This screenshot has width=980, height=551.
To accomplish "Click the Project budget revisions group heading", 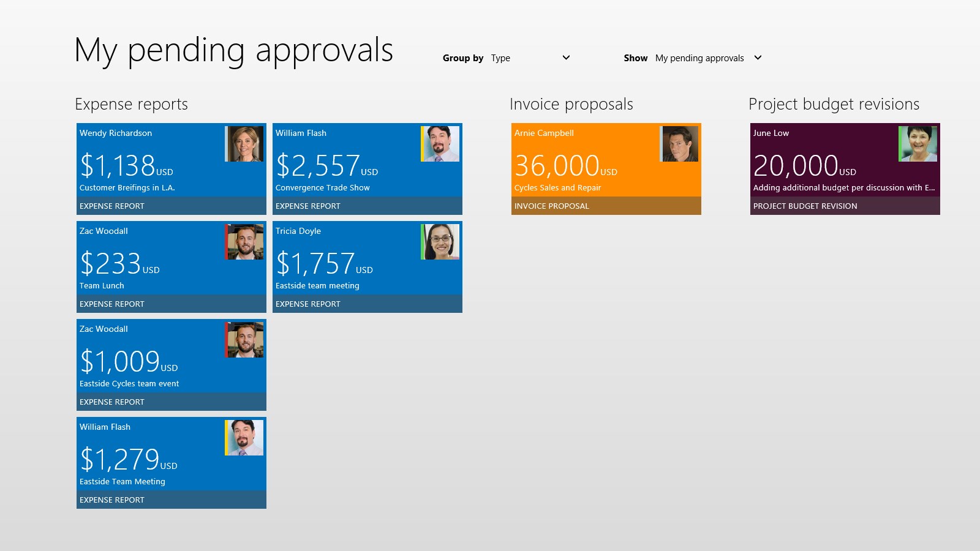I will pos(834,104).
